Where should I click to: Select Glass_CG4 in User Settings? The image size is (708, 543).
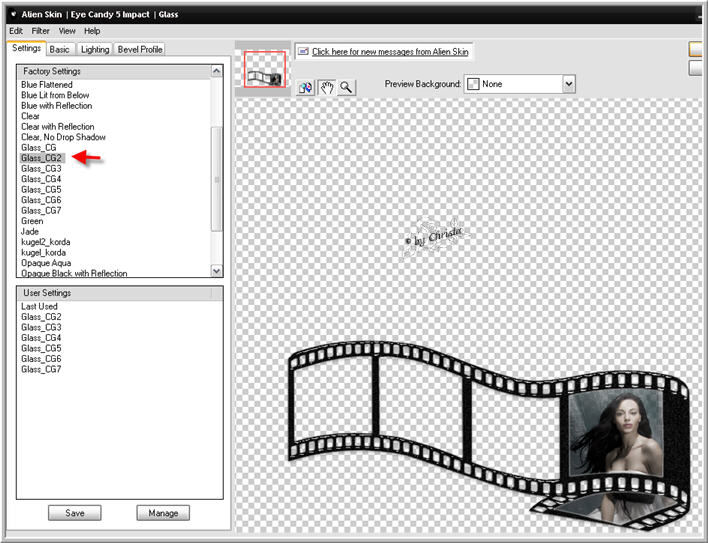pyautogui.click(x=41, y=338)
